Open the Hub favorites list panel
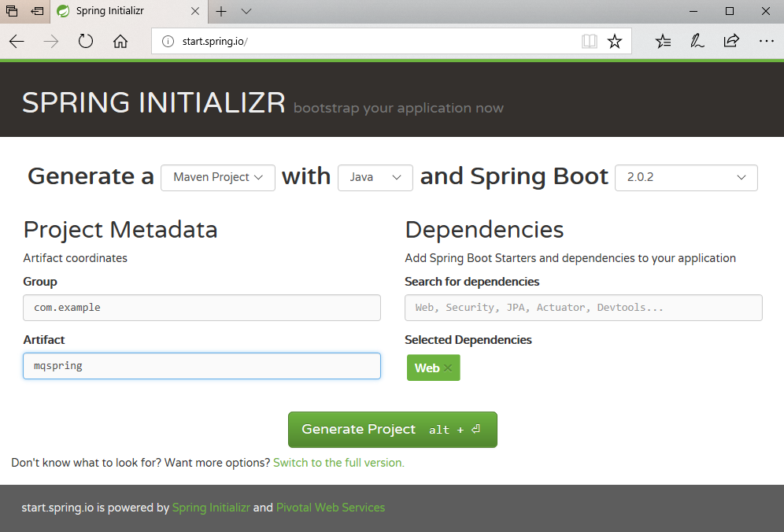This screenshot has width=784, height=532. [x=663, y=40]
